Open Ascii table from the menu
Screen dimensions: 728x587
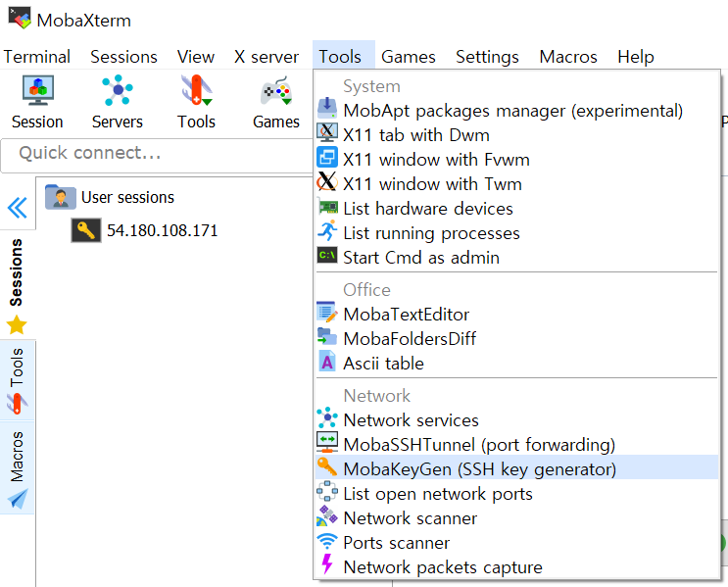(516, 364)
